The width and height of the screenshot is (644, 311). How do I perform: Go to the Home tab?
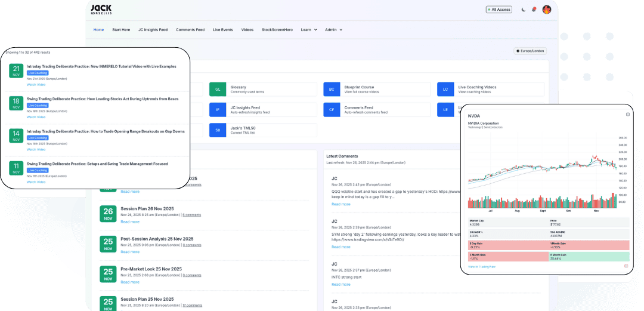(x=98, y=30)
